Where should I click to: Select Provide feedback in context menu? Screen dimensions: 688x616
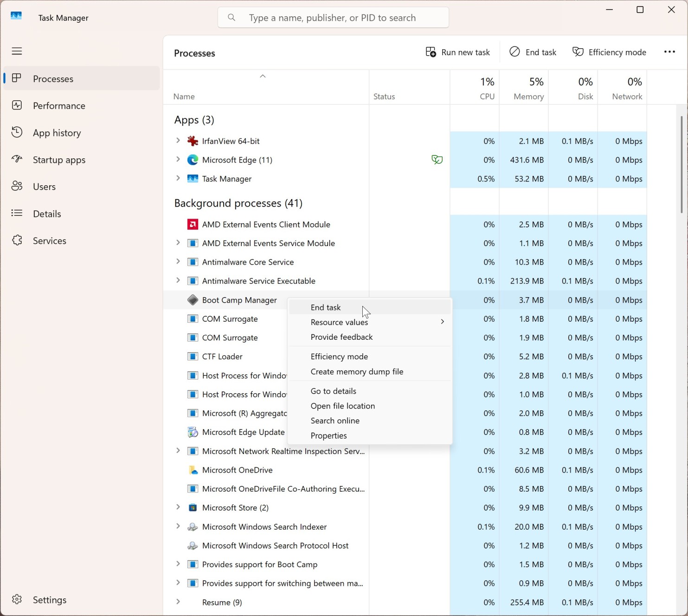(x=370, y=337)
